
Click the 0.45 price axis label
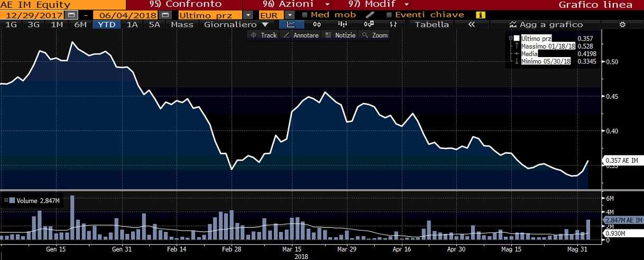(613, 96)
